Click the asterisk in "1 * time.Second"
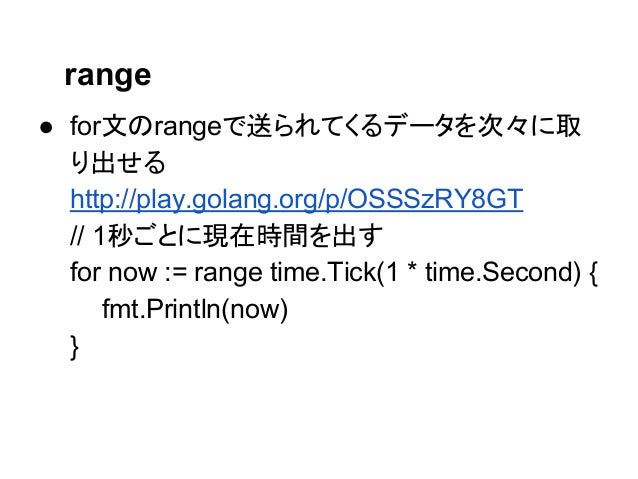638x479 pixels. click(x=412, y=269)
